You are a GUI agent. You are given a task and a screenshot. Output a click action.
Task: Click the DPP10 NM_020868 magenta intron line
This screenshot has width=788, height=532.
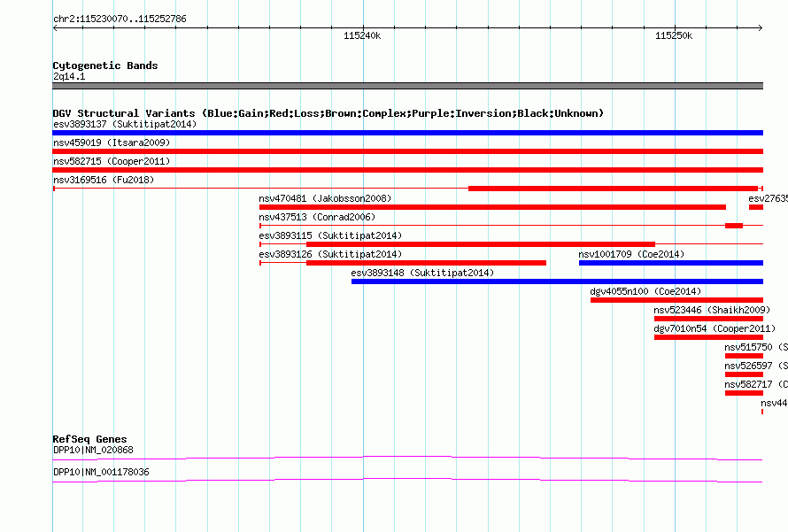click(x=407, y=458)
